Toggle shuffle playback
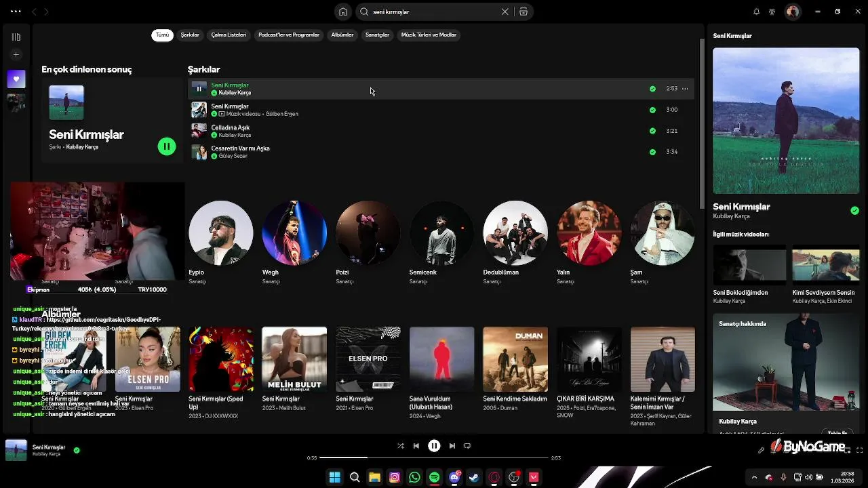Screen dimensions: 868x488 coord(400,446)
